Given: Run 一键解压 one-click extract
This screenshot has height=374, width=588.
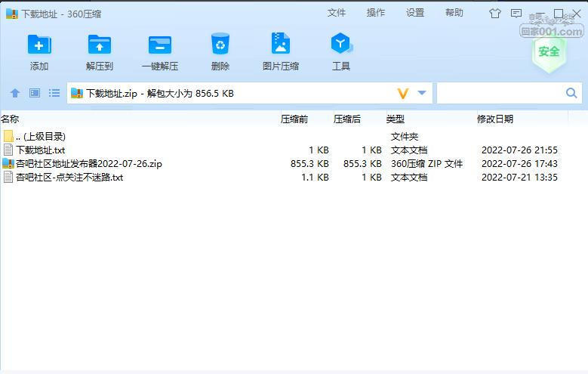Looking at the screenshot, I should tap(160, 45).
